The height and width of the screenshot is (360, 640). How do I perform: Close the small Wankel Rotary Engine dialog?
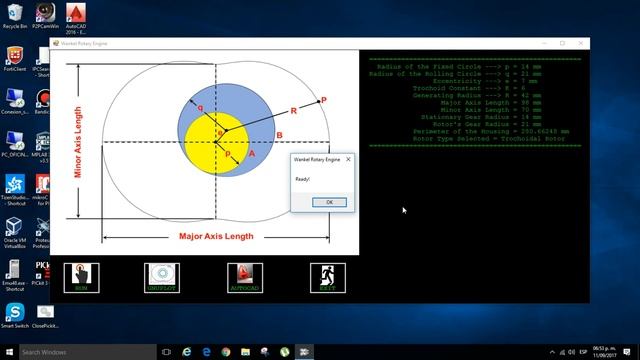(348, 159)
